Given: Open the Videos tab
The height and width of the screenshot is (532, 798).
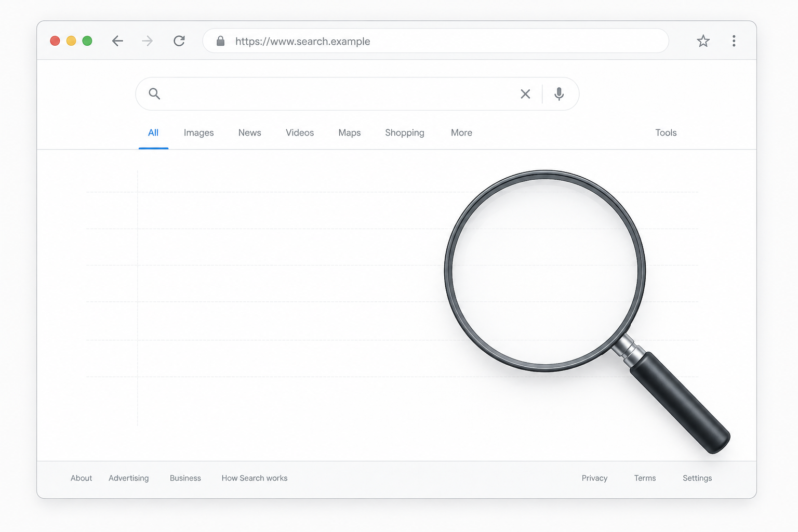Looking at the screenshot, I should pos(300,132).
